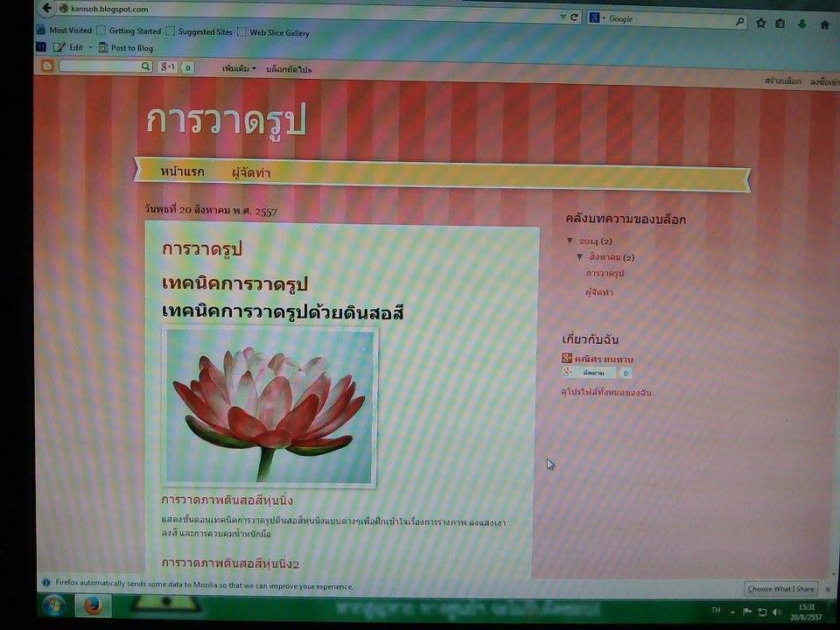The height and width of the screenshot is (630, 840).
Task: Open the Edit toolbar dropdown
Action: (80, 48)
